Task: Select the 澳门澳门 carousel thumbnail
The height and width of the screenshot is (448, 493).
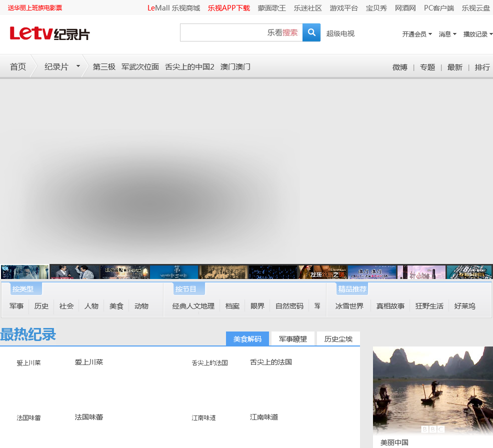Action: tap(372, 272)
